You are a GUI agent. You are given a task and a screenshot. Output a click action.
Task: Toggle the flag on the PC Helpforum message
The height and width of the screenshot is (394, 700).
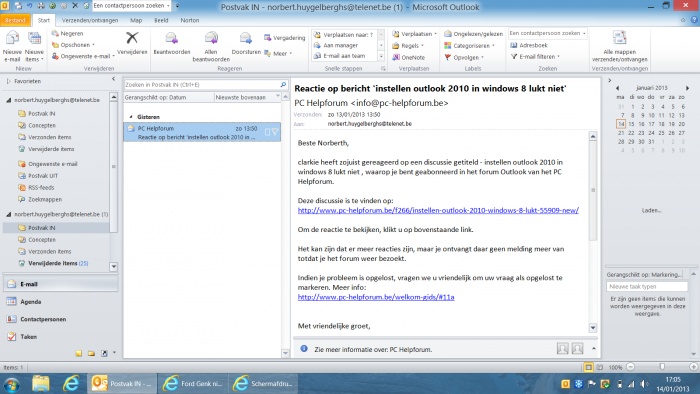(275, 132)
